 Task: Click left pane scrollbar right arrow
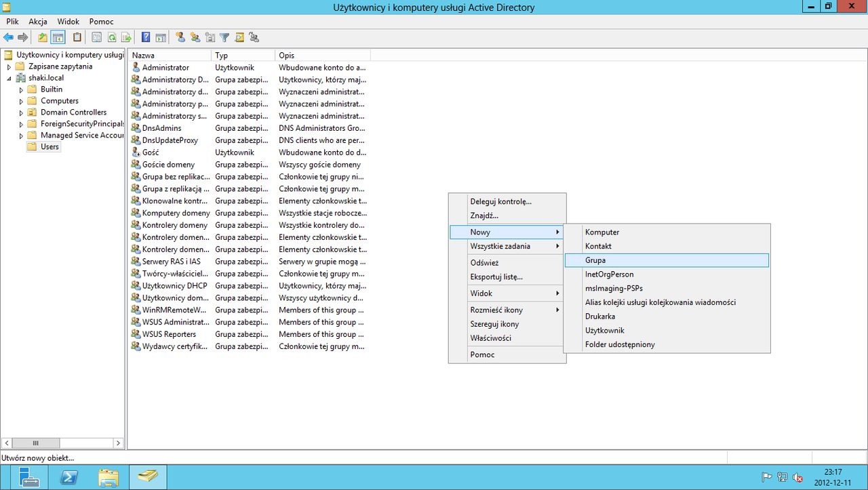click(x=118, y=443)
